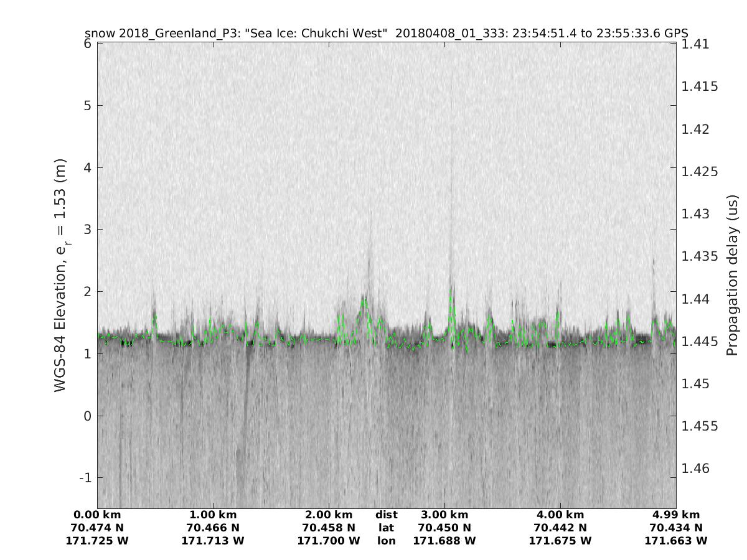Screen dimensions: 747x560
Task: Click the -1 elevation tick label
Action: click(85, 478)
